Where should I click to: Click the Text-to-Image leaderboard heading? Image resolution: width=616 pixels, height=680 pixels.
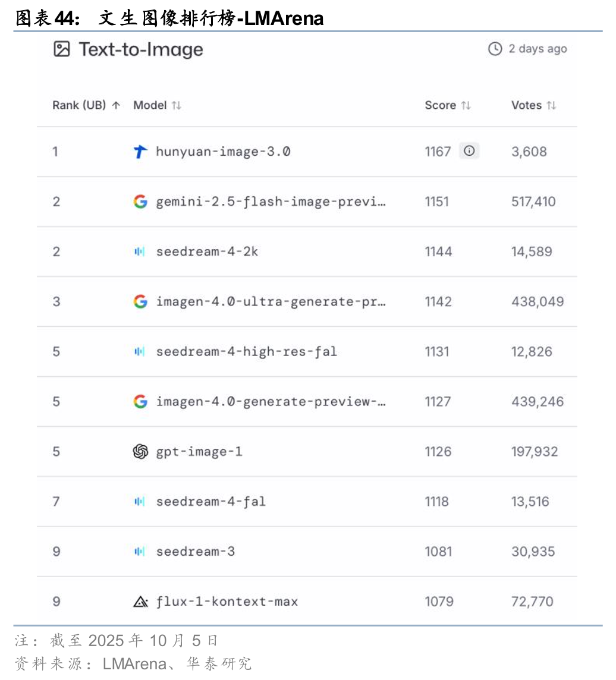point(141,49)
